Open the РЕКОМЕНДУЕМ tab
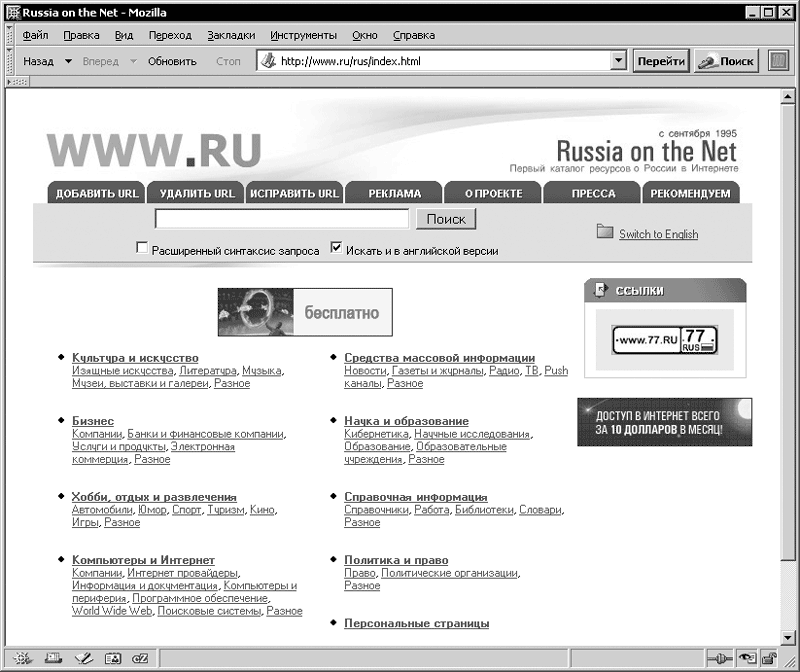The image size is (800, 672). [691, 193]
